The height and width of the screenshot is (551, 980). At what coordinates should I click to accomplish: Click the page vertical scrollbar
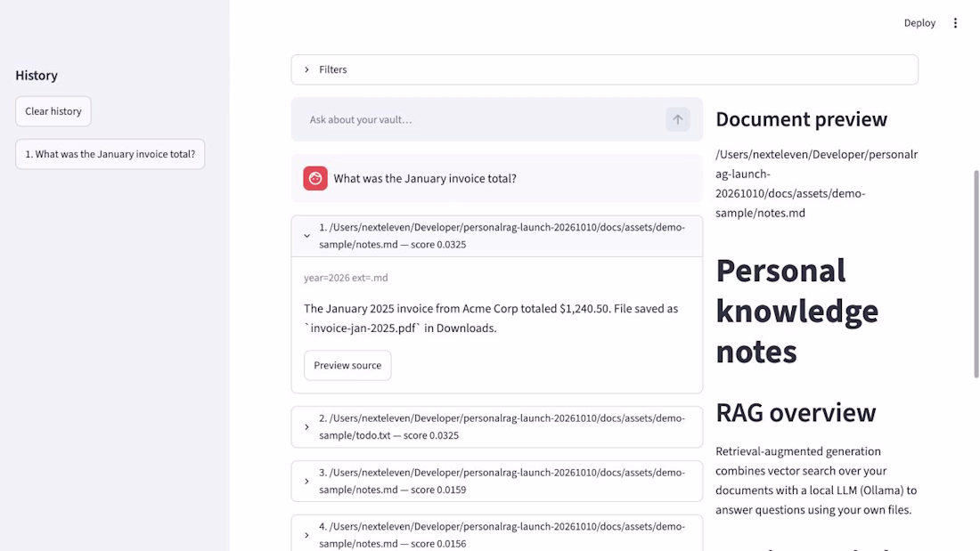tap(976, 273)
